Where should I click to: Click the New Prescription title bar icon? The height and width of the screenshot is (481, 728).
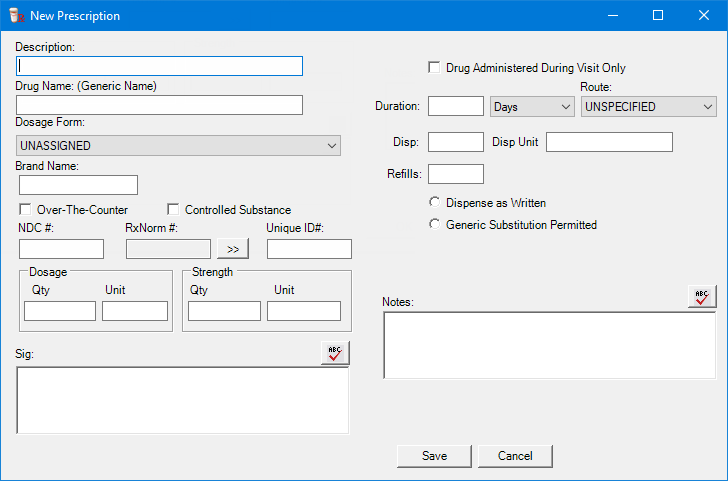point(16,16)
